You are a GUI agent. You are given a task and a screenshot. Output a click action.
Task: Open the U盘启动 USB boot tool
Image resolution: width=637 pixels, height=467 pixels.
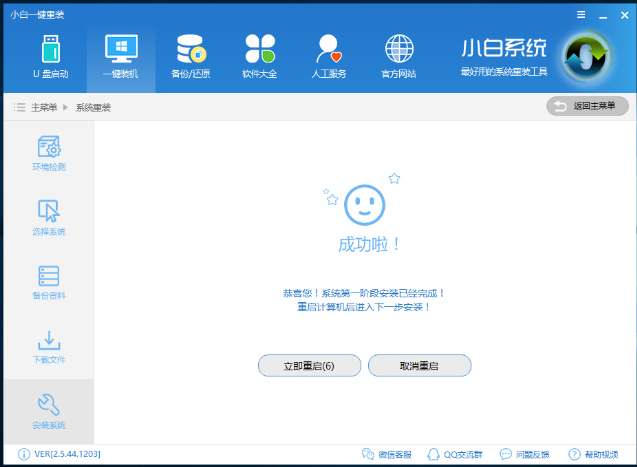(x=50, y=56)
